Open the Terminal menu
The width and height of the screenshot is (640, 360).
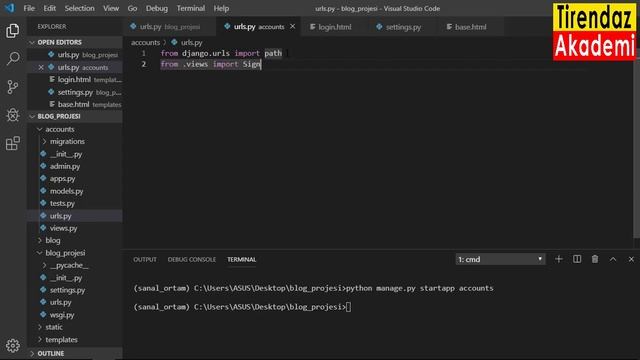click(x=191, y=8)
